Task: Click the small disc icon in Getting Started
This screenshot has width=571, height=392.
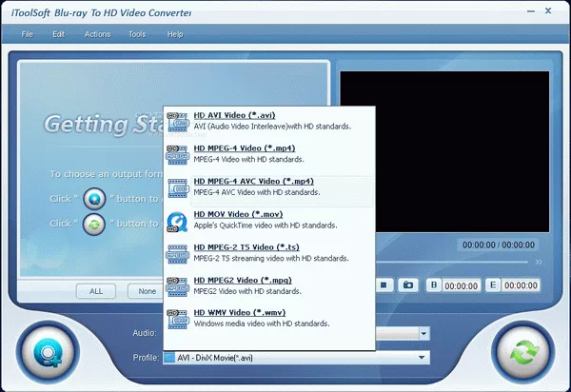Action: tap(94, 199)
